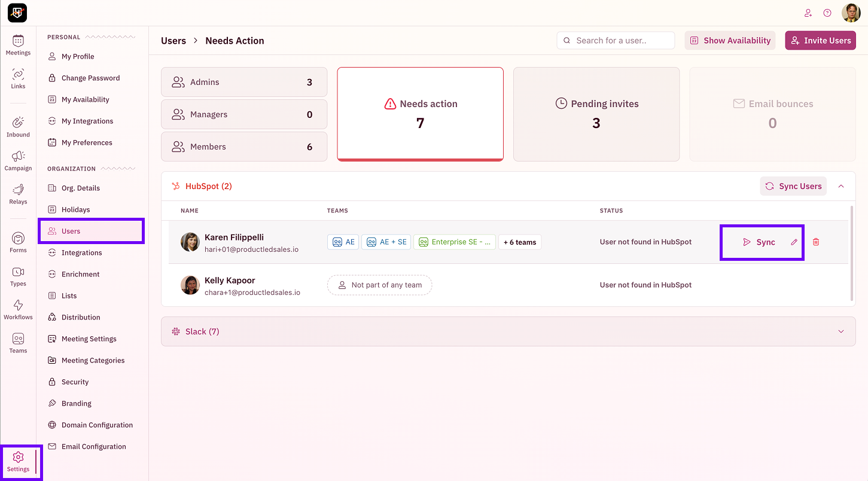Collapse the HubSpot users section
The height and width of the screenshot is (481, 868).
click(x=841, y=186)
